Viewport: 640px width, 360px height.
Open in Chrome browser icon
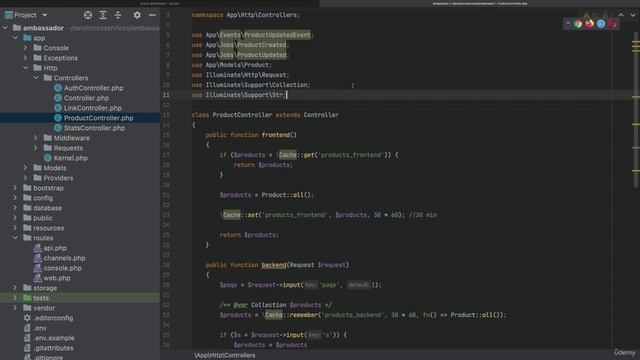coord(578,24)
